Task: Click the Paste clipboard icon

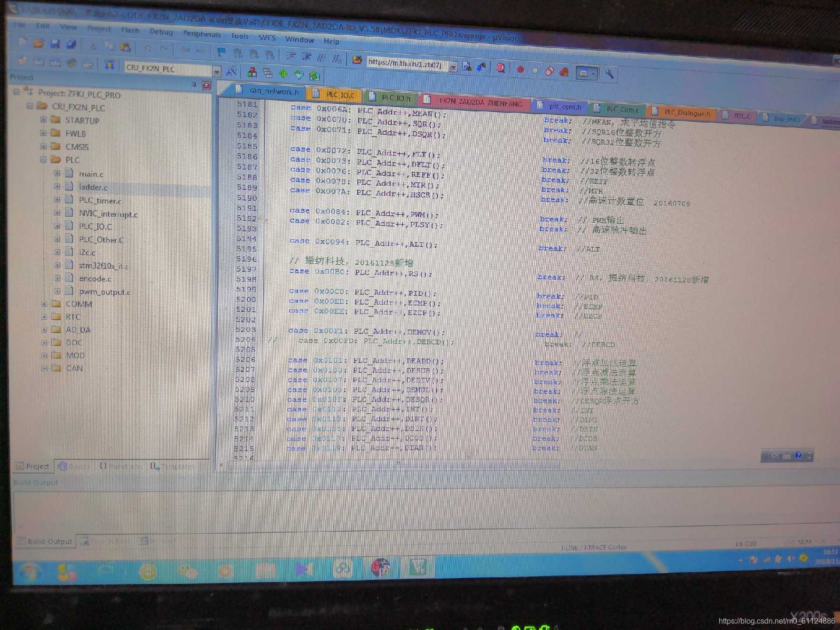Action: point(126,47)
